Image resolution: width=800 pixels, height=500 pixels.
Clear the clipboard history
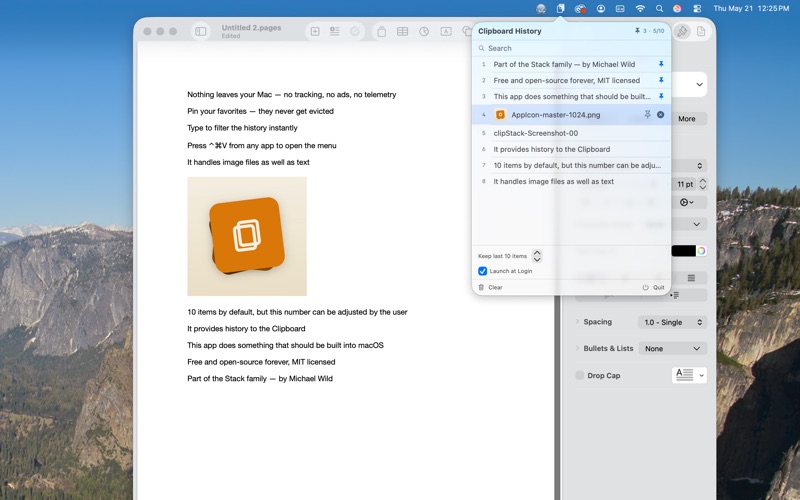(x=490, y=287)
